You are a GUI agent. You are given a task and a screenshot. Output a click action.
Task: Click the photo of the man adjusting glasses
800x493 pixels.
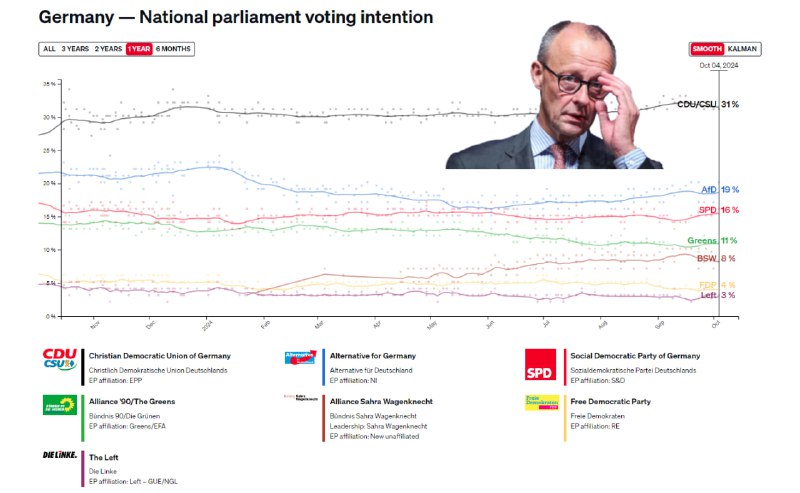[554, 95]
